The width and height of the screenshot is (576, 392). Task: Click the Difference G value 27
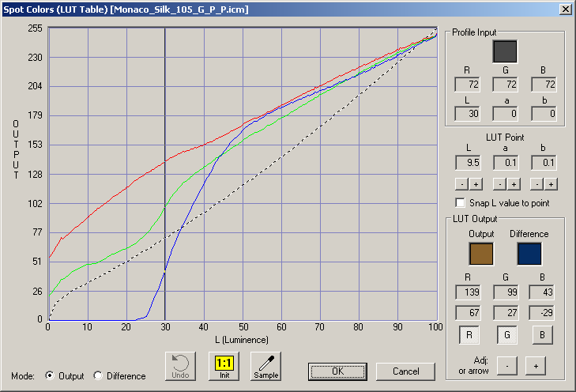[x=506, y=313]
